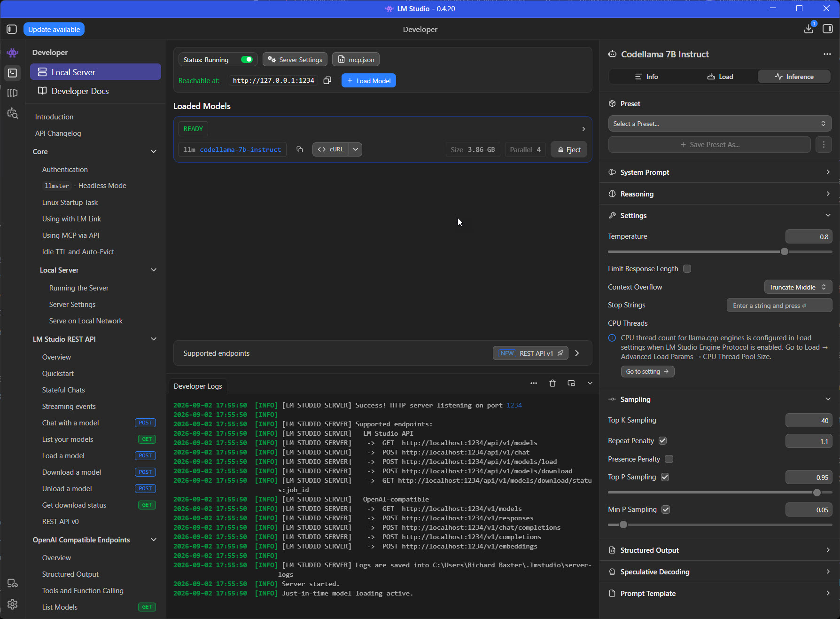Switch to the Info tab
This screenshot has height=619, width=840.
click(x=646, y=77)
